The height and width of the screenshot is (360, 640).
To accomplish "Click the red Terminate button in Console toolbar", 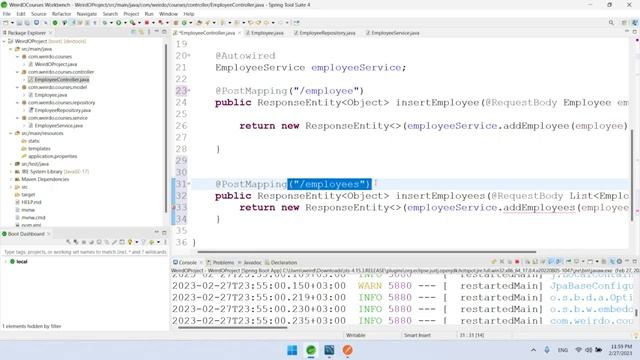I will tap(517, 262).
